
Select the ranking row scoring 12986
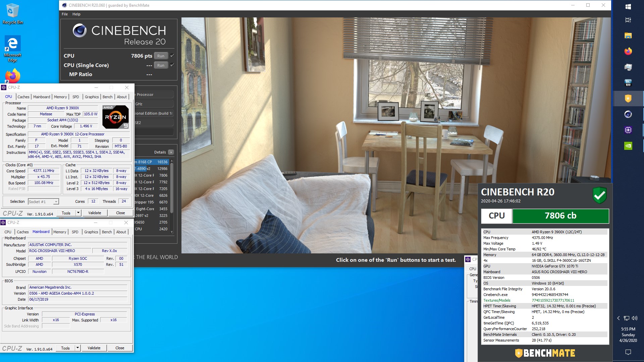tap(152, 169)
